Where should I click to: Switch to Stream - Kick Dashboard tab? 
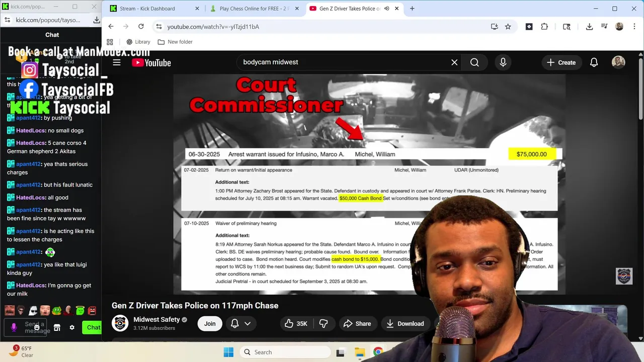coord(147,9)
